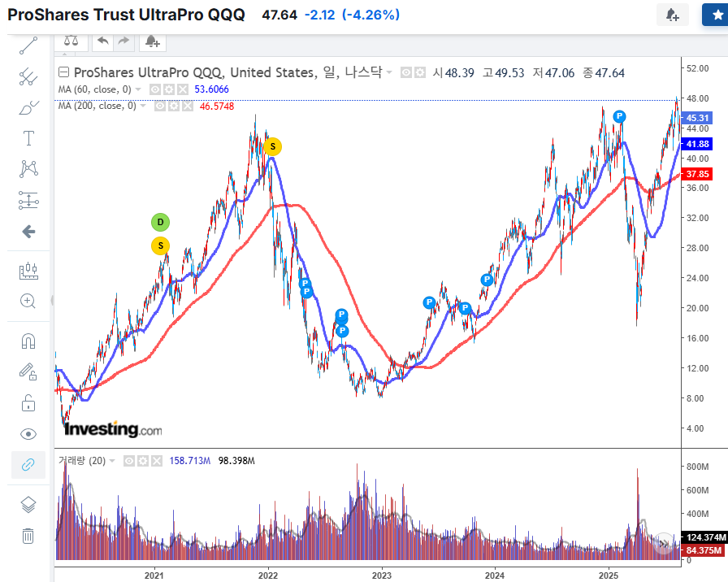The width and height of the screenshot is (728, 582).
Task: Open the compare symbols scale icon
Action: coord(72,41)
